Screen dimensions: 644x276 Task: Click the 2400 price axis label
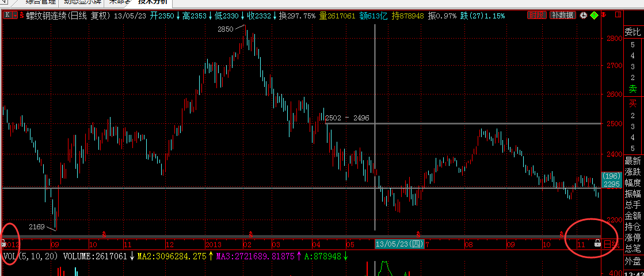coord(614,154)
